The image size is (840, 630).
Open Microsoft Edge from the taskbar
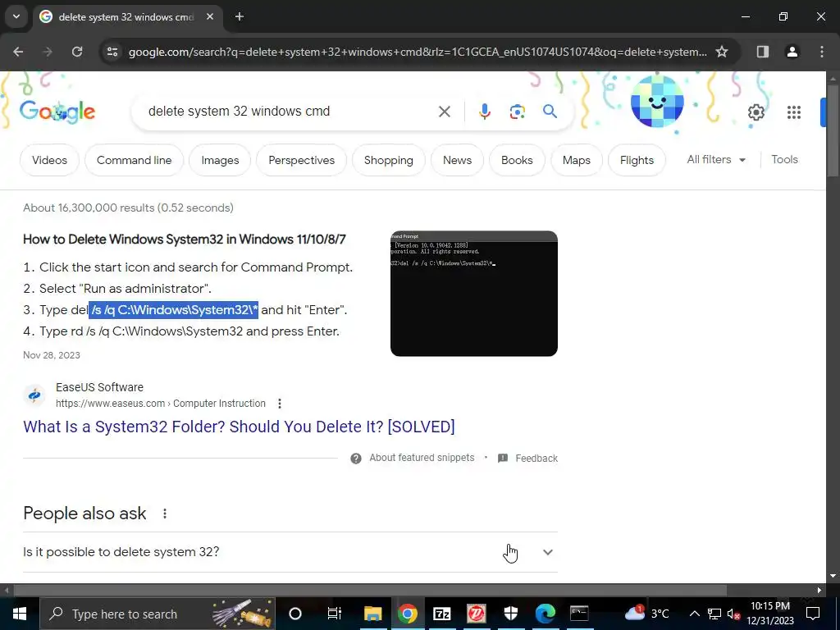point(546,614)
